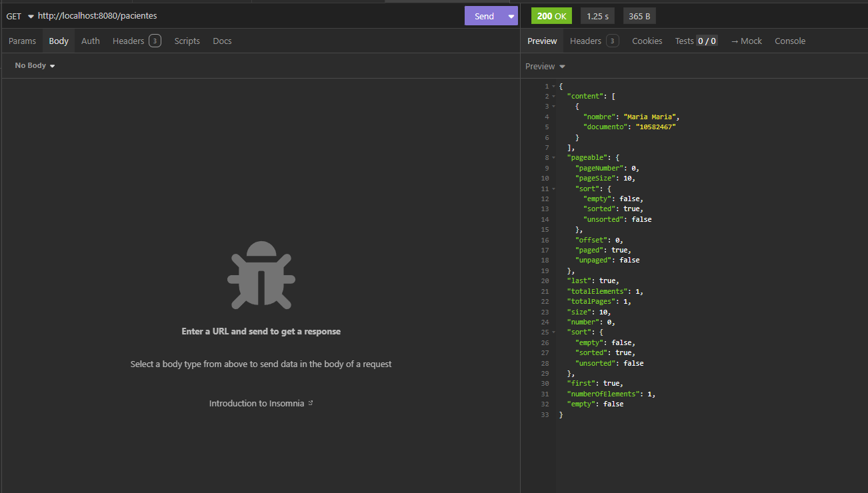The height and width of the screenshot is (493, 868).
Task: Switch to the request Body tab
Action: pyautogui.click(x=59, y=41)
